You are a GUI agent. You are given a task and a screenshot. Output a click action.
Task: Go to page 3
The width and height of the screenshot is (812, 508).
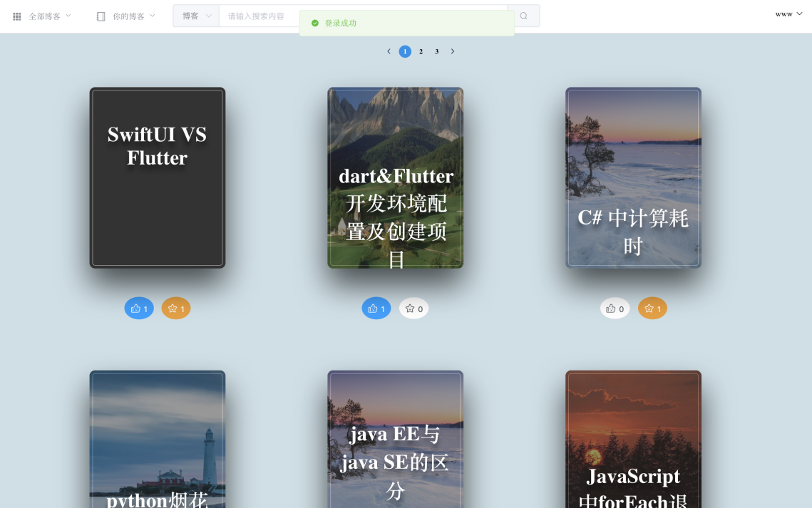point(436,51)
